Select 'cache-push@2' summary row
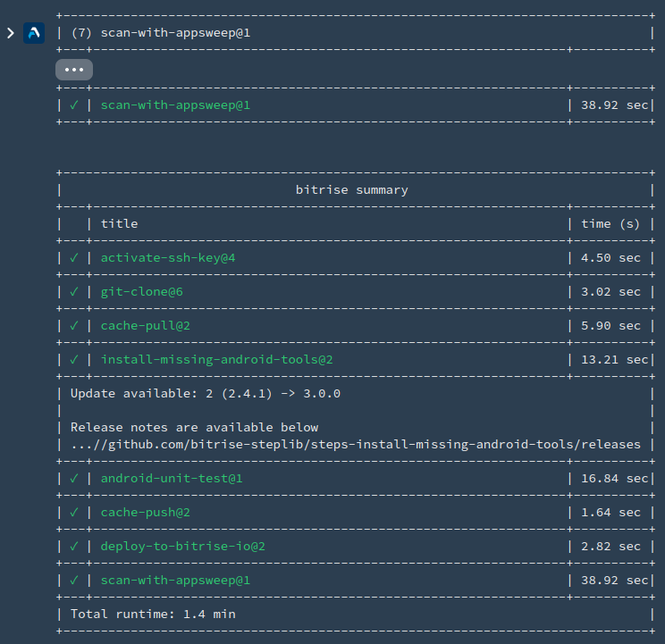 (x=356, y=512)
